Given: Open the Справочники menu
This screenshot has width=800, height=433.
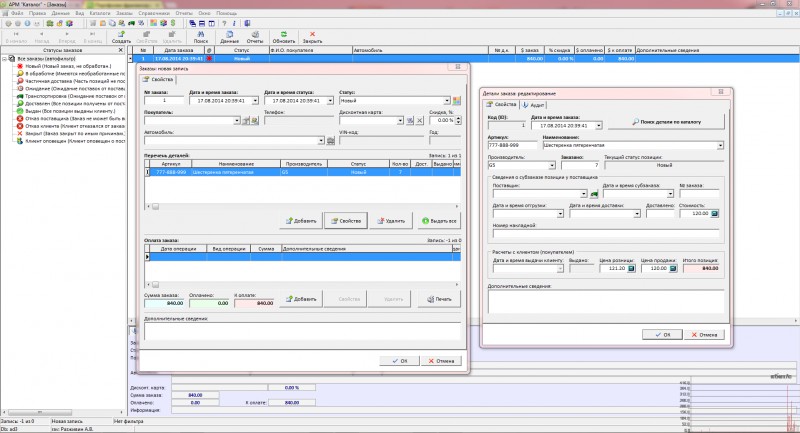Looking at the screenshot, I should 153,13.
